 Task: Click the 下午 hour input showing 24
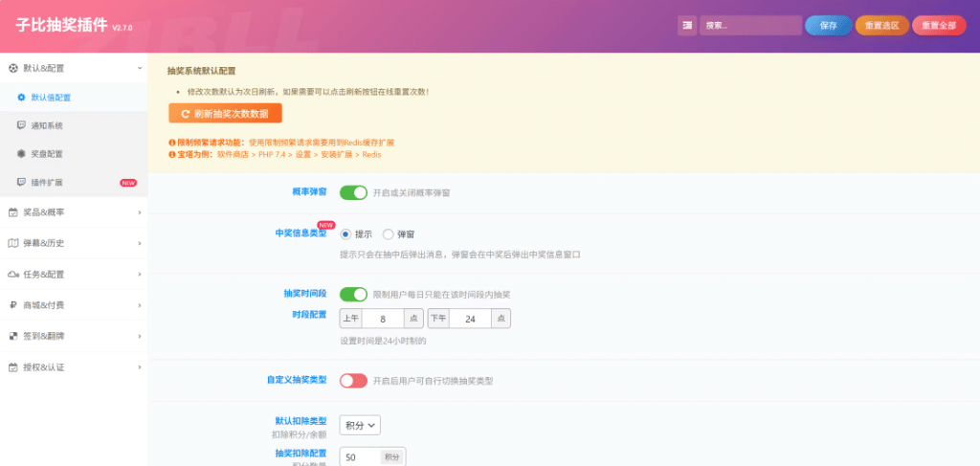point(471,319)
